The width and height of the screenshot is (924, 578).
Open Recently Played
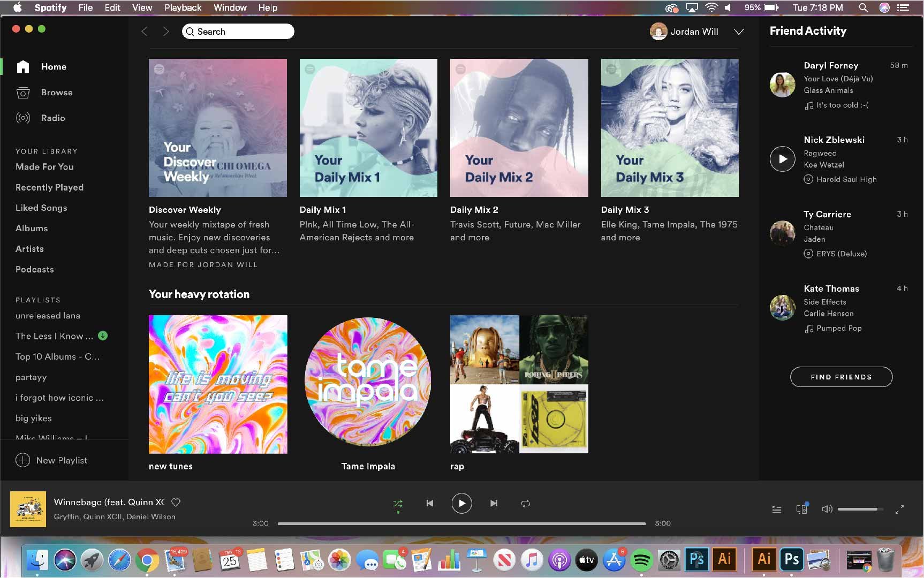click(49, 187)
